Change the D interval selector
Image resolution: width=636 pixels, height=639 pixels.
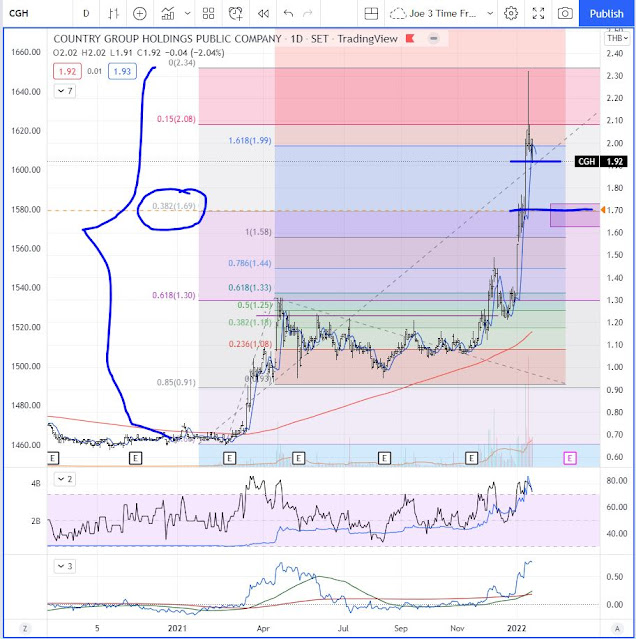tap(86, 13)
